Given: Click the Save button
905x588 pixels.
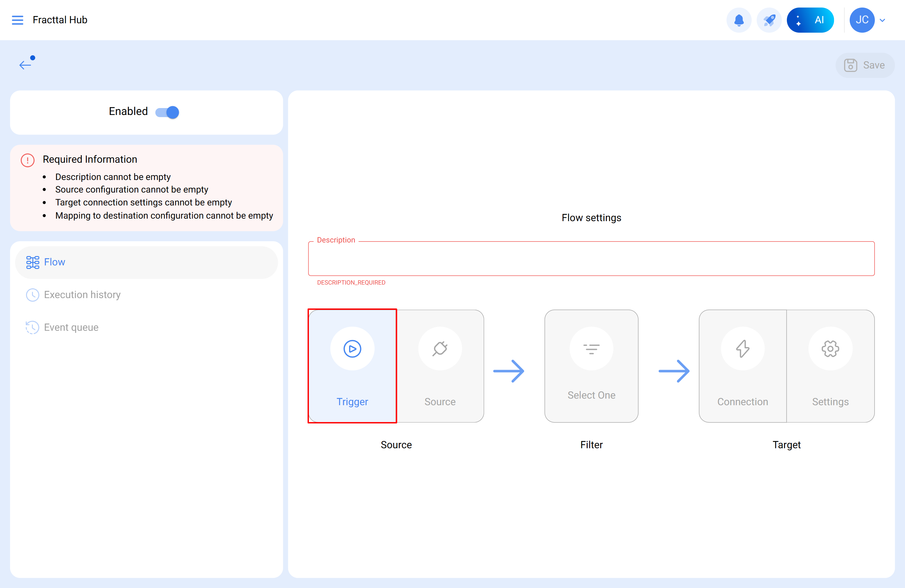Looking at the screenshot, I should [865, 65].
